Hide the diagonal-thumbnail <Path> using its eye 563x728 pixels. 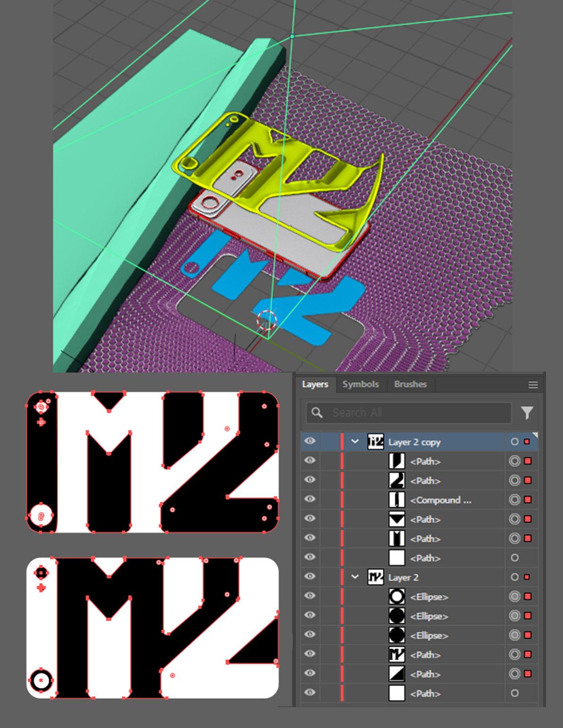tap(309, 673)
